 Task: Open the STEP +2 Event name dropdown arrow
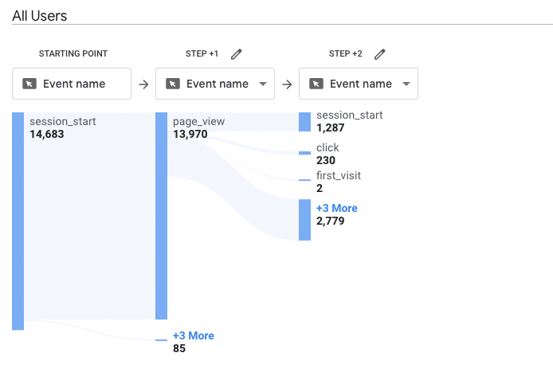click(406, 84)
